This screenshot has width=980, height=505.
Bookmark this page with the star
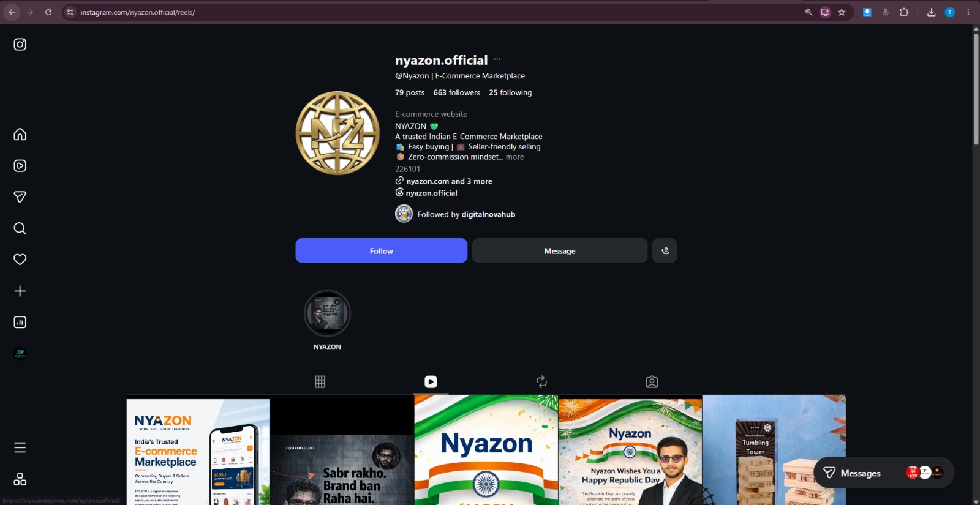click(842, 12)
